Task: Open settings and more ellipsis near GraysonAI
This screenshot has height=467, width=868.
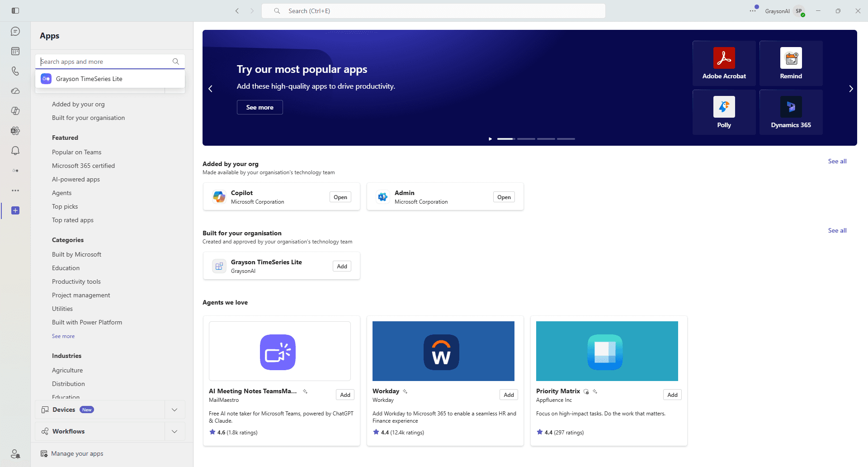Action: (753, 11)
